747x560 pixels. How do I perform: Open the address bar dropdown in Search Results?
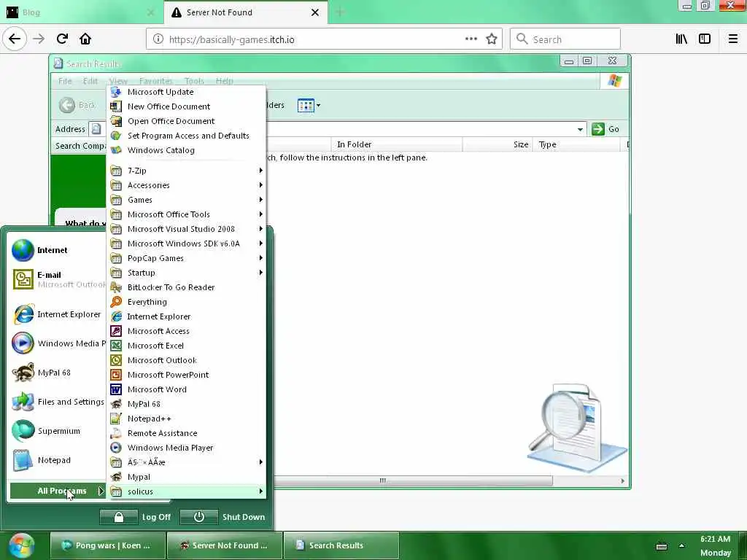(580, 129)
